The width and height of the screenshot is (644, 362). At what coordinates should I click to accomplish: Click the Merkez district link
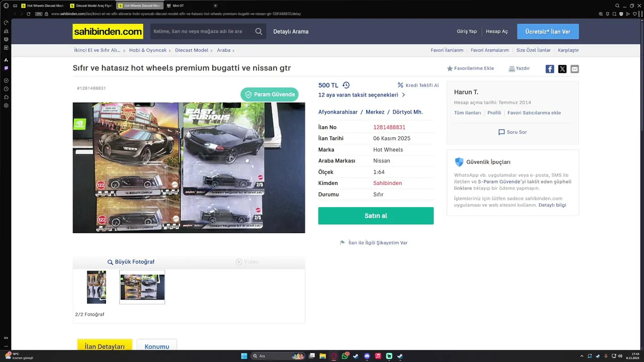[375, 112]
